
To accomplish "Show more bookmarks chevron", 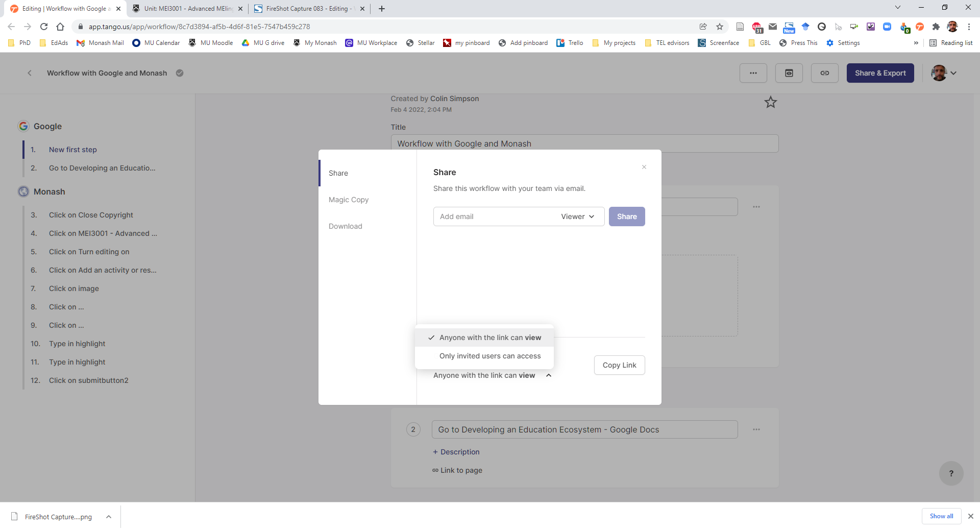I will (x=916, y=43).
